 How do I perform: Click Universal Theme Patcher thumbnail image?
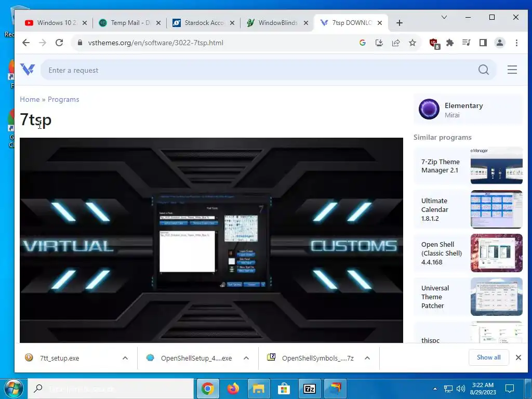(x=496, y=297)
